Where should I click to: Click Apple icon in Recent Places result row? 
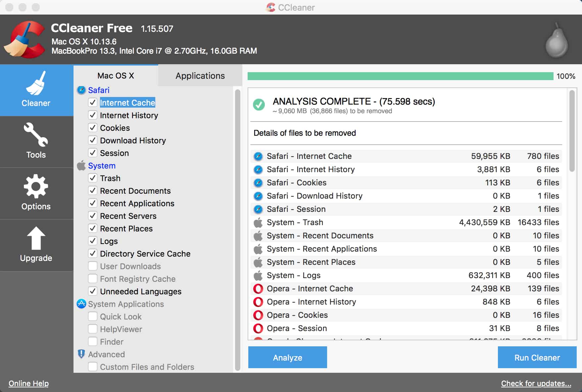(258, 262)
